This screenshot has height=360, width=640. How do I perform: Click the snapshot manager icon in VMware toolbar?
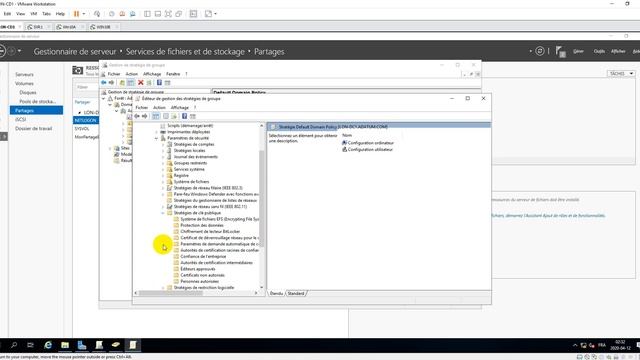(x=133, y=14)
